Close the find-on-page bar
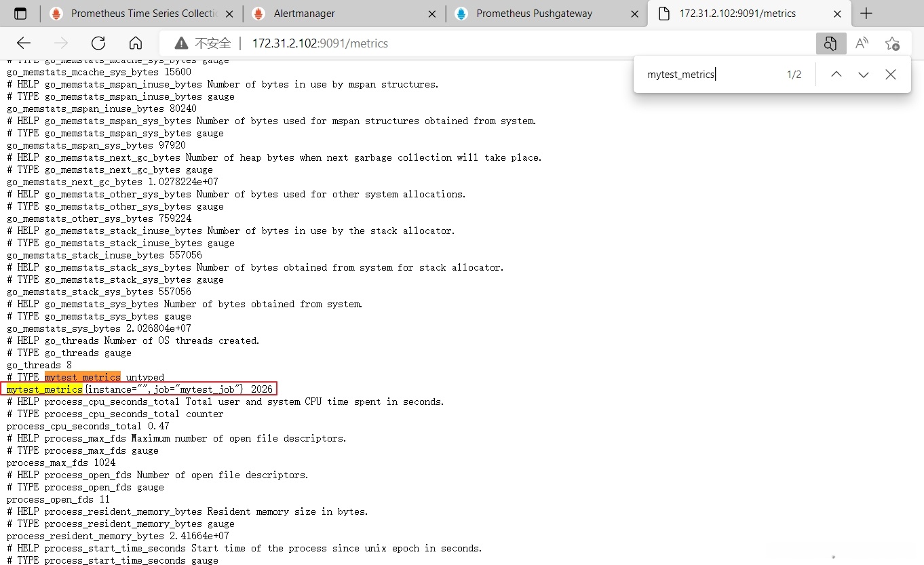This screenshot has width=924, height=565. [891, 75]
